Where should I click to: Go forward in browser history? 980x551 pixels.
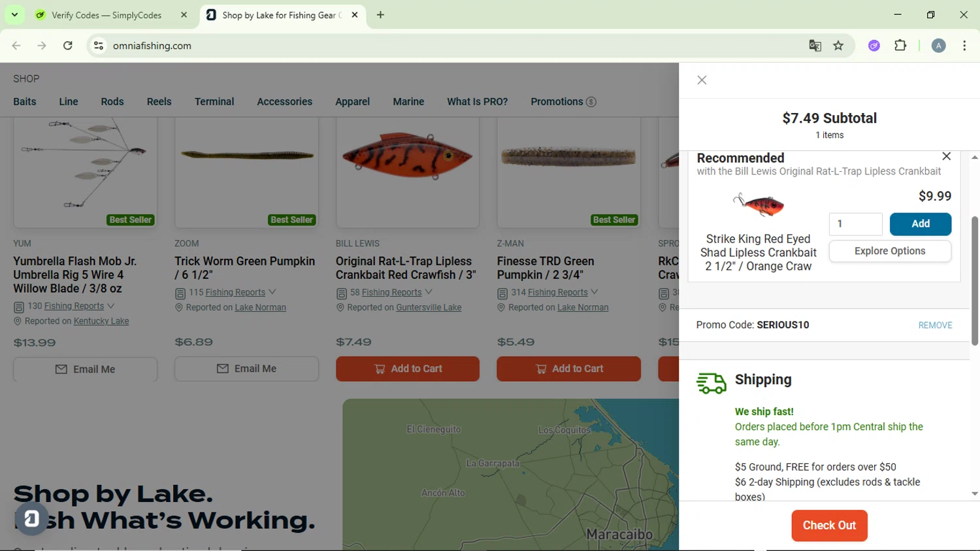(x=42, y=46)
